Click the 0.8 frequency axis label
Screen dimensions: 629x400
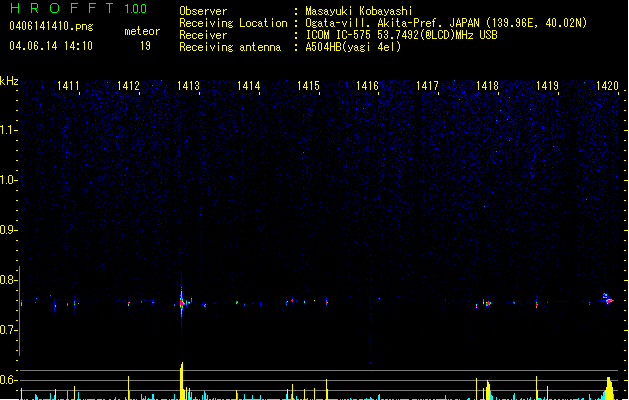(7, 280)
